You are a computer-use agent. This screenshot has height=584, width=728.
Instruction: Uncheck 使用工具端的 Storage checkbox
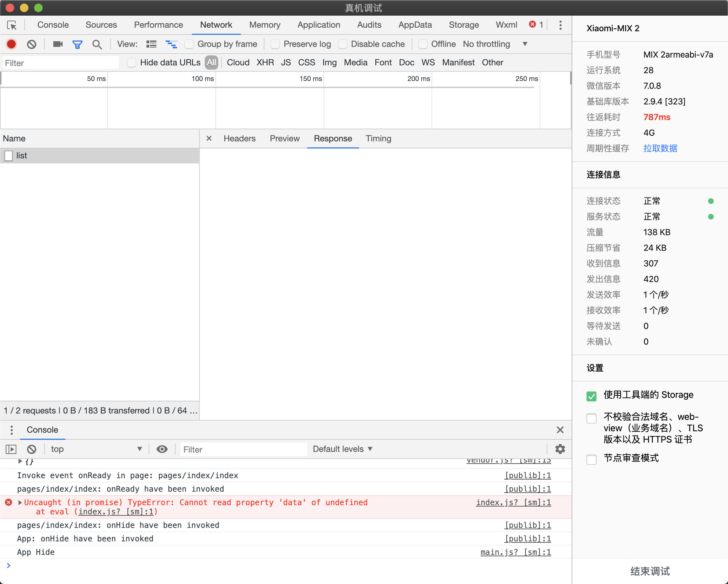click(x=591, y=396)
